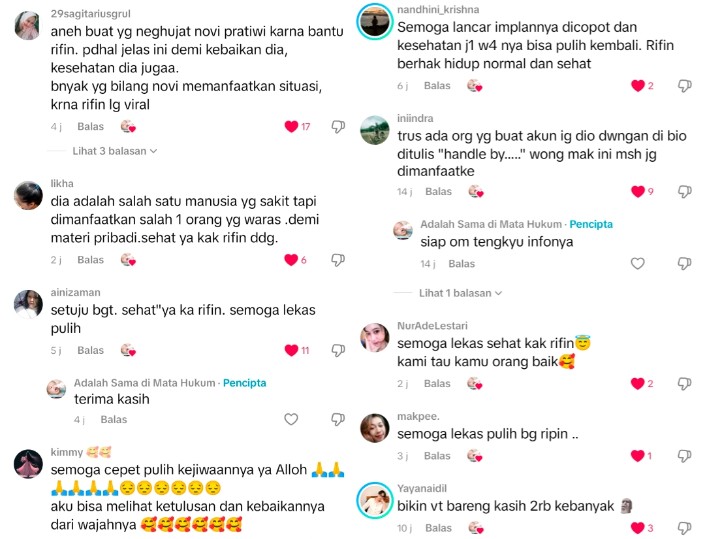705x539 pixels.
Task: Like the creator's "terima kasih" reply
Action: [291, 419]
